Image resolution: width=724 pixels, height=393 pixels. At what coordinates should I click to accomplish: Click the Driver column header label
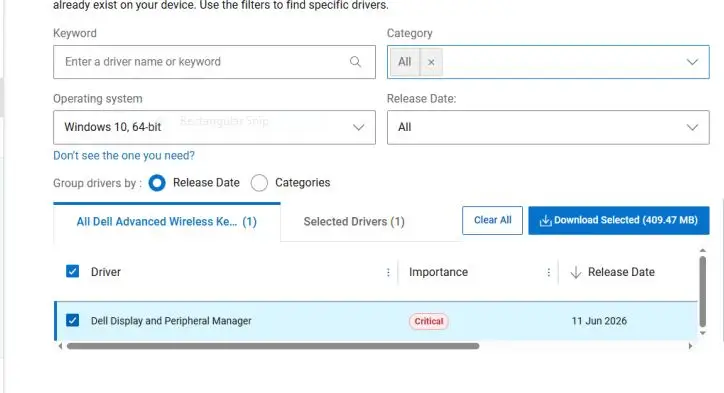point(106,272)
